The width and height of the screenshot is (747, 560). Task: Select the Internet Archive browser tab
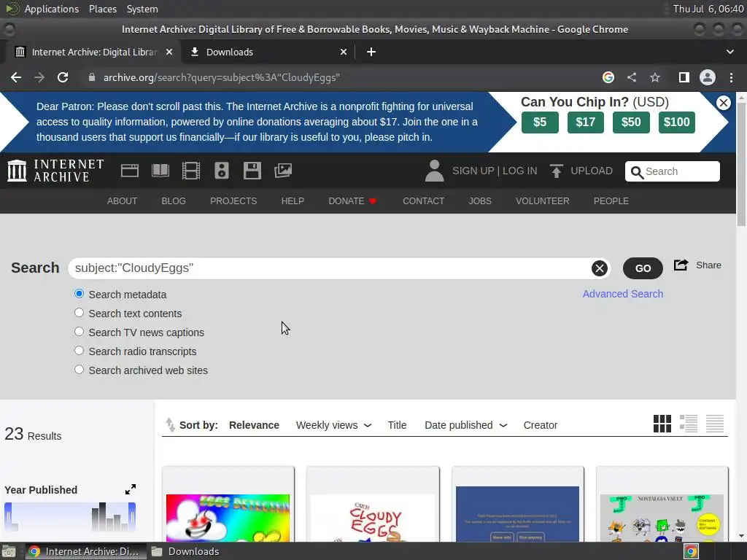click(x=93, y=52)
